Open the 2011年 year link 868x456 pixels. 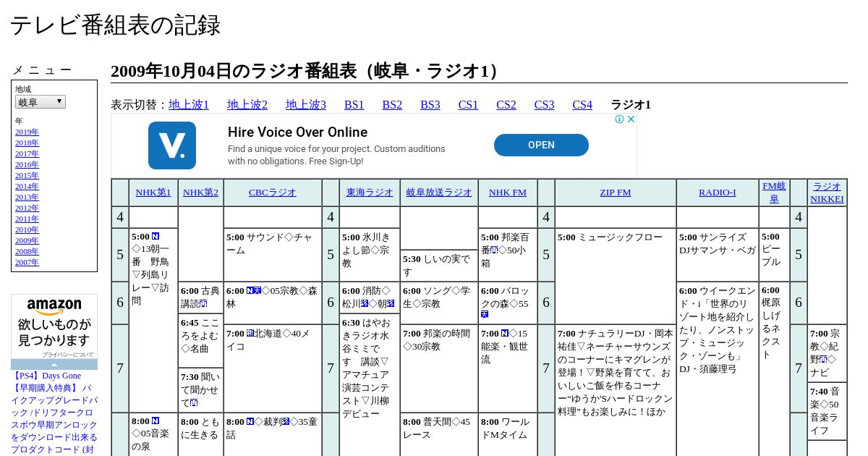pos(27,219)
